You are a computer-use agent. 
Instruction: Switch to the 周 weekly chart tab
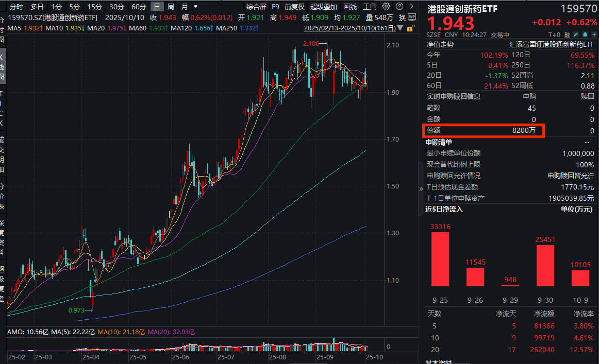pyautogui.click(x=171, y=7)
